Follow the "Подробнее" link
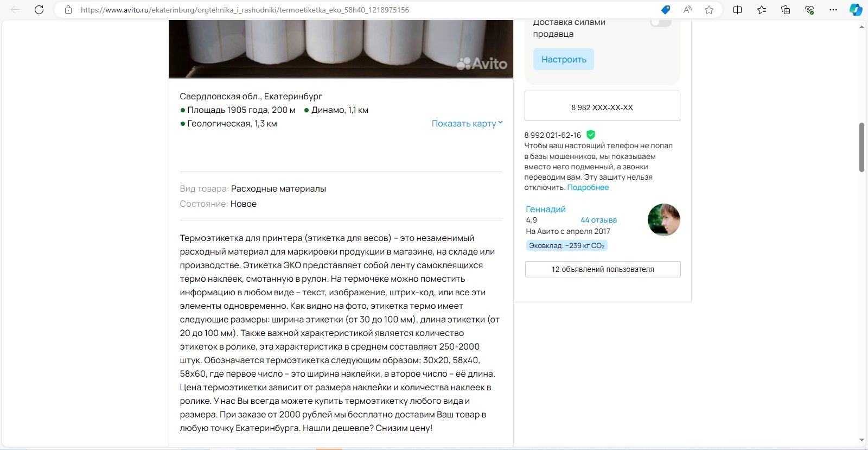 click(588, 187)
